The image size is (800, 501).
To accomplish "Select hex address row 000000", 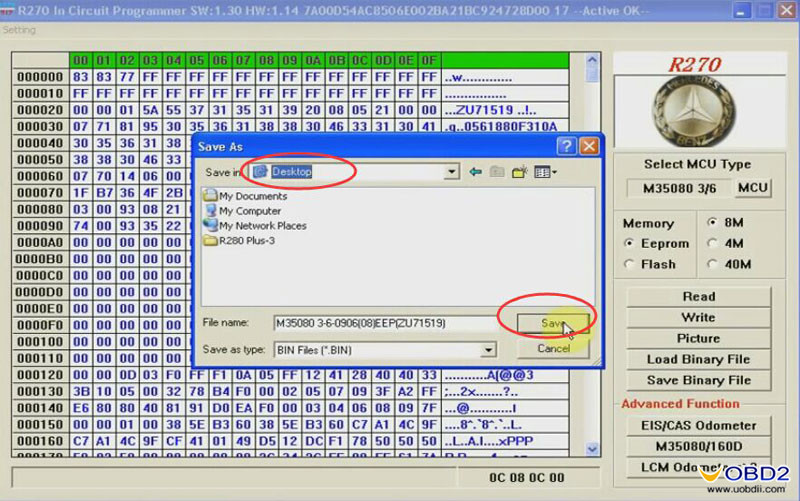I will (40, 77).
